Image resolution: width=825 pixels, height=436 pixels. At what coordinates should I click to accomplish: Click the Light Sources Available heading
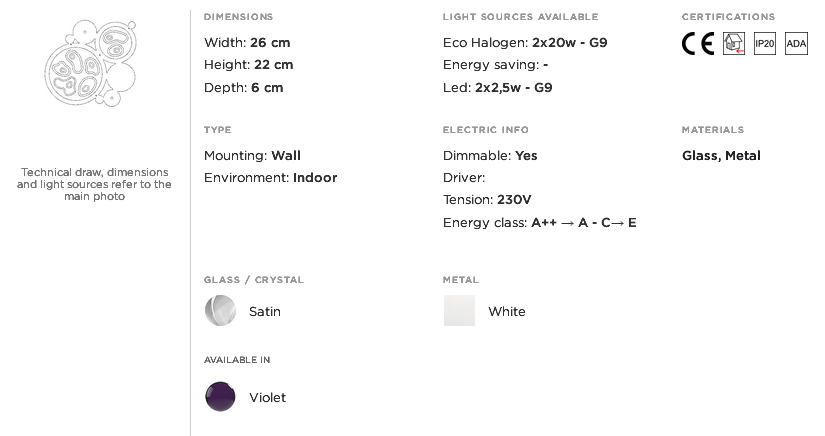[x=520, y=17]
